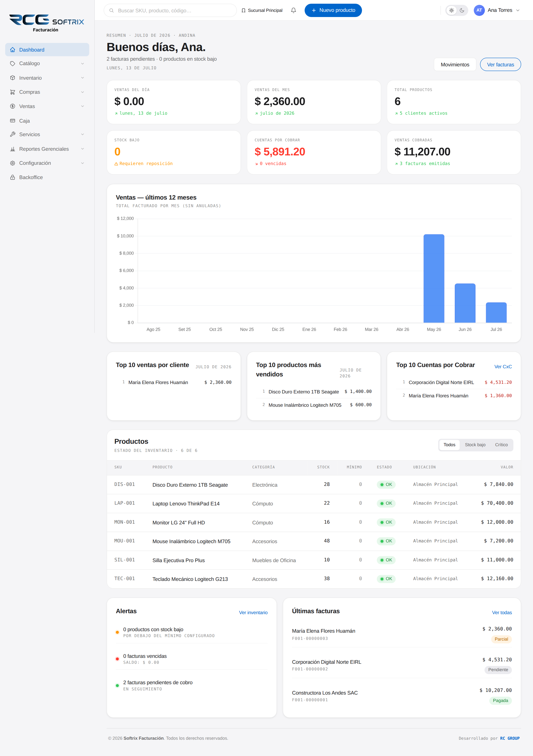Select the Todos products tab
Image resolution: width=533 pixels, height=756 pixels.
(x=449, y=445)
